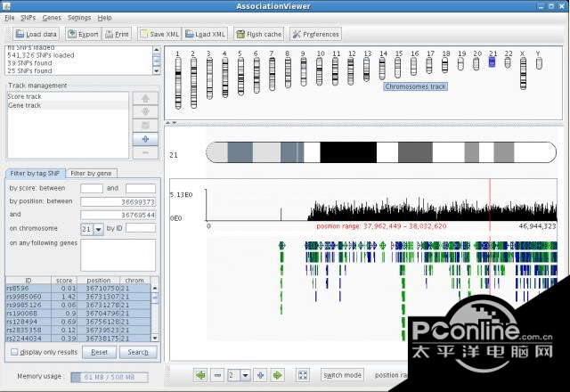Screen dimensions: 570x392
Task: Click the on any following genes text area
Action: [118, 255]
